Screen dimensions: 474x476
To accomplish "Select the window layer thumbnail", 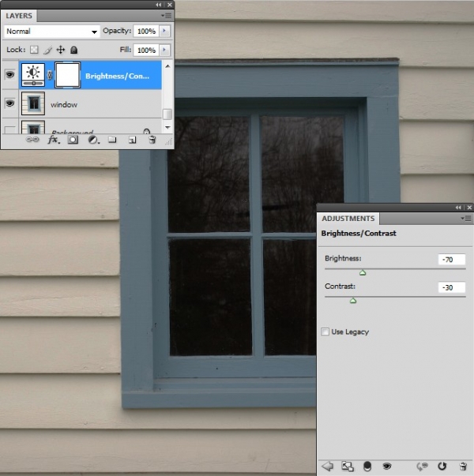I will point(33,103).
